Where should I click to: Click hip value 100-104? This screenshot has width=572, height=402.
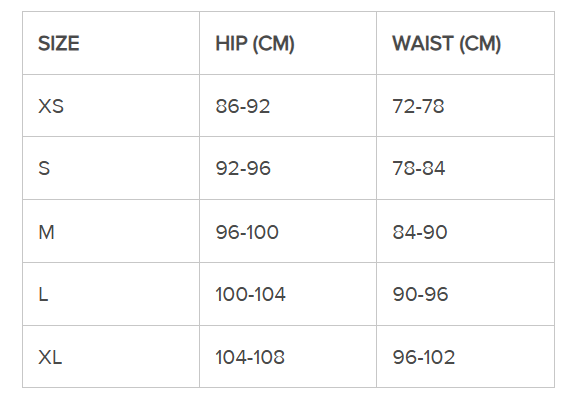click(250, 294)
